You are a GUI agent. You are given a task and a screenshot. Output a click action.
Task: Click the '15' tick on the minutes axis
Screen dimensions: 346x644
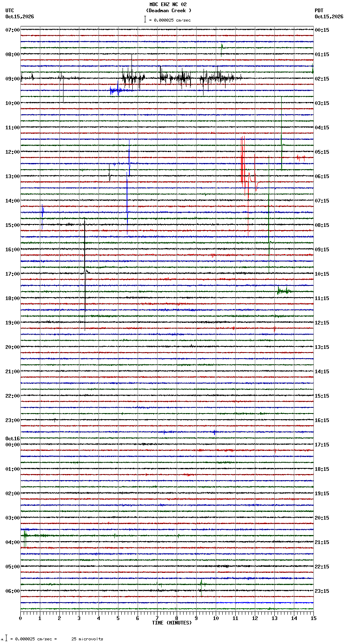coord(313,618)
